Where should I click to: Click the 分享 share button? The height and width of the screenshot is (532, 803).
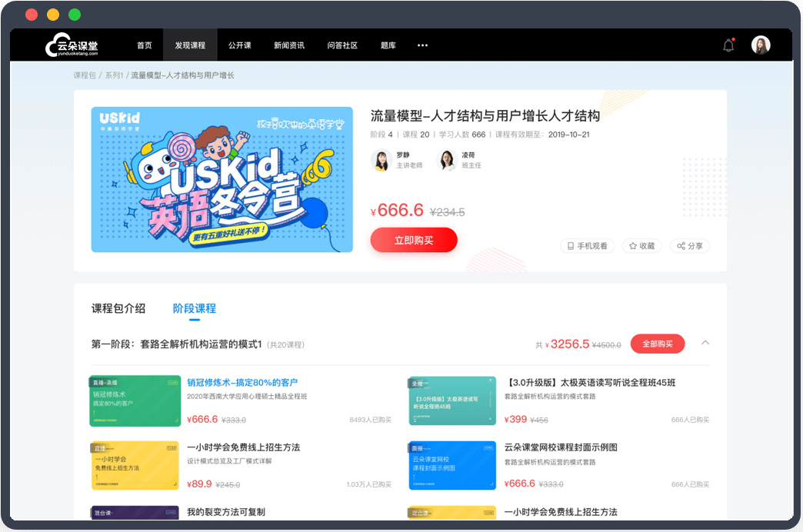689,246
